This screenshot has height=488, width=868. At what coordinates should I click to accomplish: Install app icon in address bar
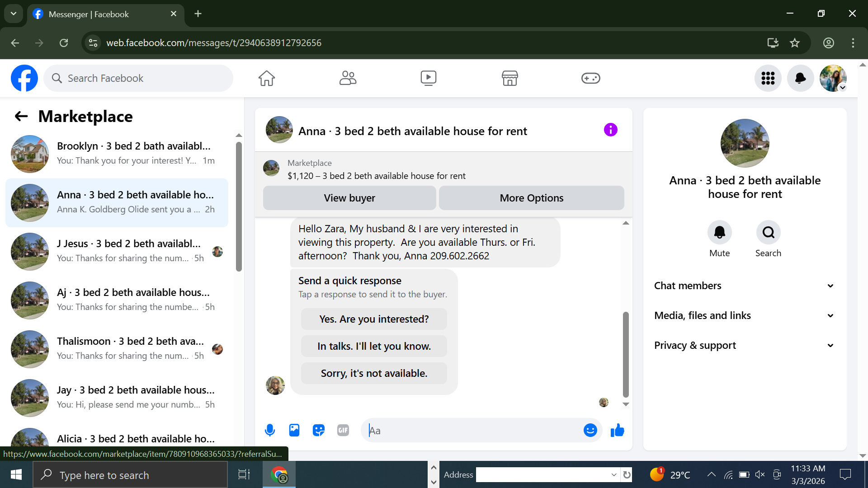[773, 43]
